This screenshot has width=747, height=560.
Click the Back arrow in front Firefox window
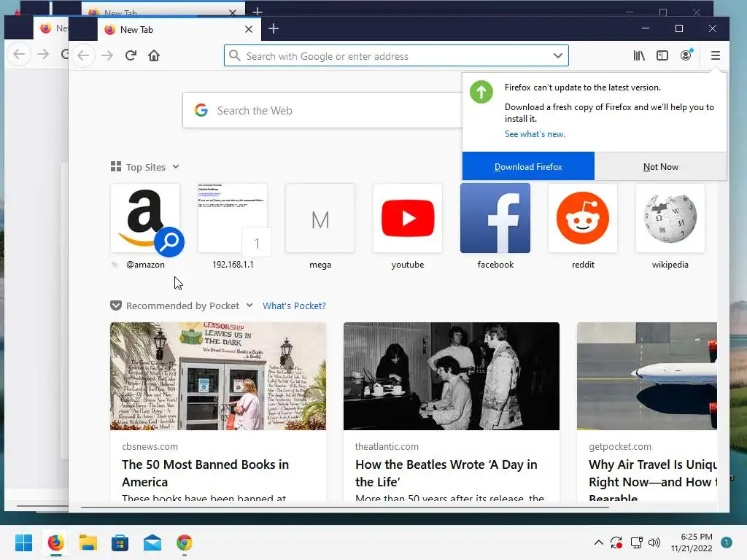coord(83,55)
